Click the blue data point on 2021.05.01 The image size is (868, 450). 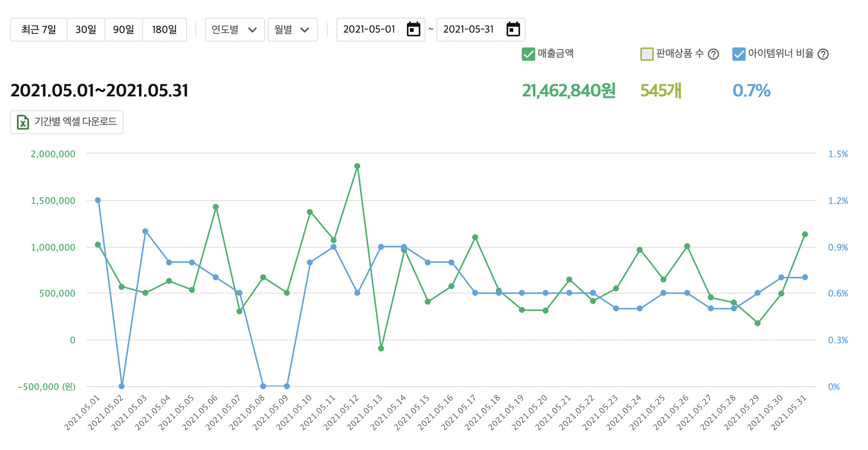click(98, 200)
